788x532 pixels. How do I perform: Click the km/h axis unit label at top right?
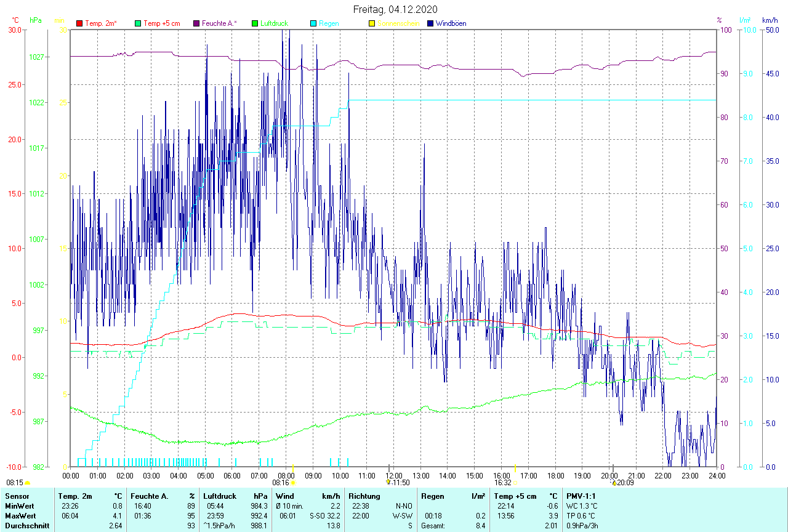tap(770, 20)
